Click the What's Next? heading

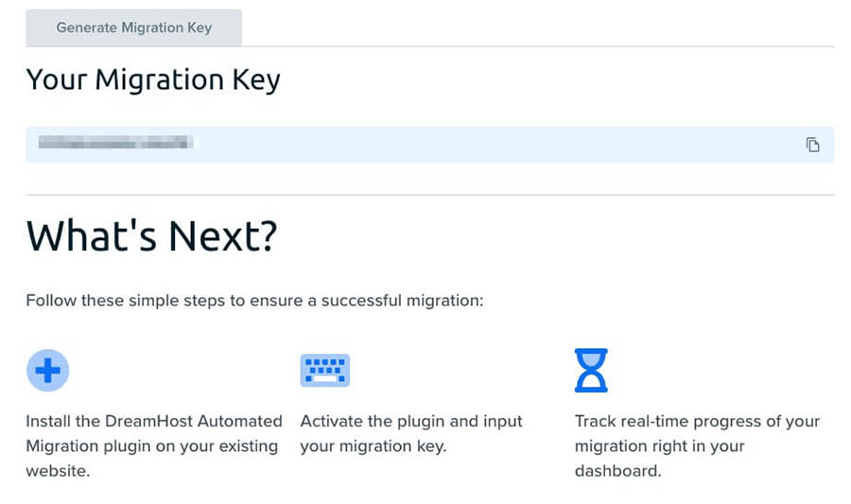click(151, 236)
